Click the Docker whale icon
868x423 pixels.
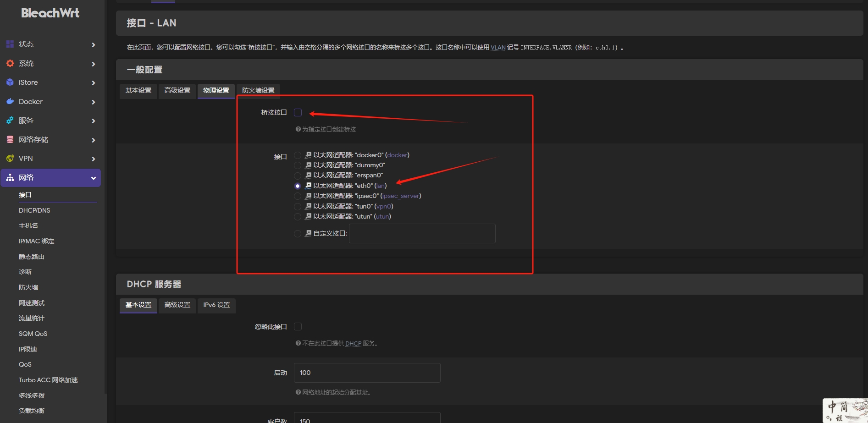[x=10, y=101]
